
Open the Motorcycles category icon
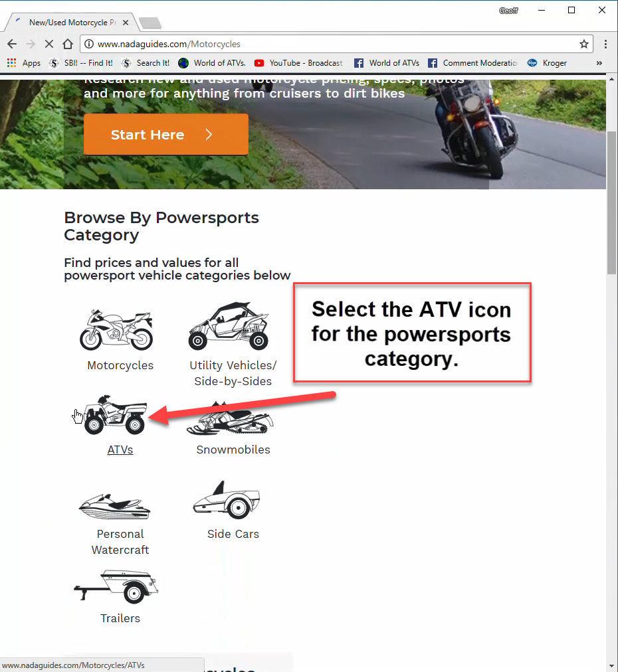pos(116,330)
